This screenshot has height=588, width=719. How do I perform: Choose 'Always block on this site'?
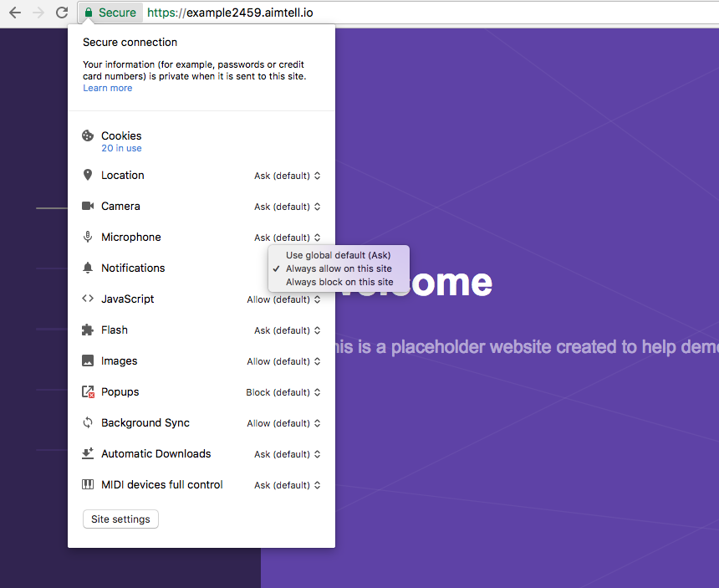click(339, 282)
